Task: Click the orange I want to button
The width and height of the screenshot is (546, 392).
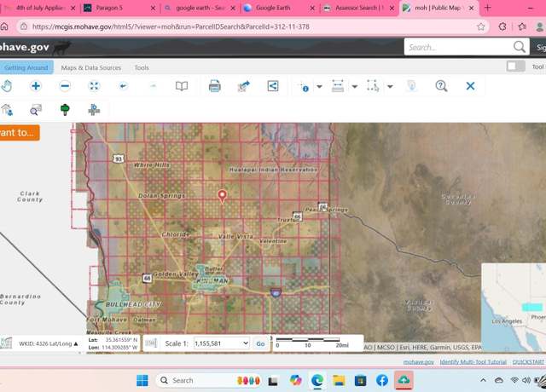Action: click(x=19, y=133)
